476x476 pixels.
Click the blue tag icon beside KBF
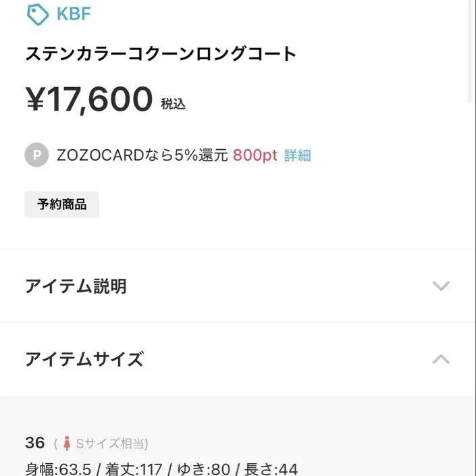click(x=38, y=14)
